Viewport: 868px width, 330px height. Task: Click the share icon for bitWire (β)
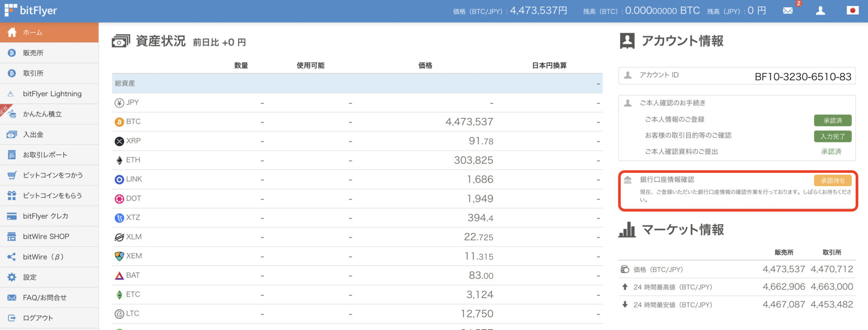(12, 257)
